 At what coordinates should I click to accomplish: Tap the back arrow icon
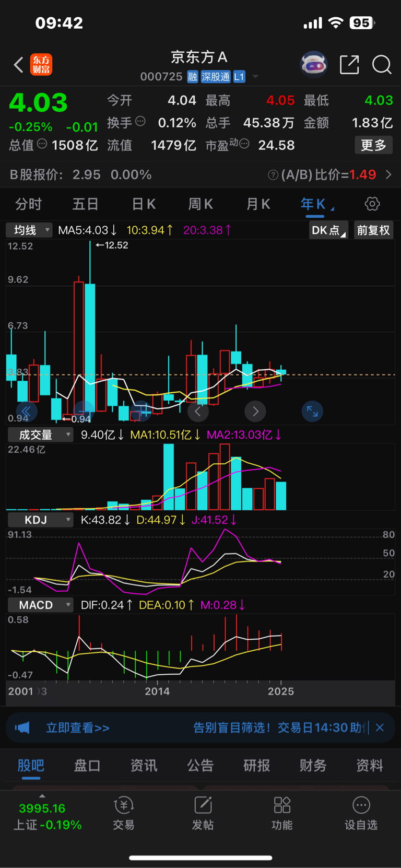coord(19,65)
